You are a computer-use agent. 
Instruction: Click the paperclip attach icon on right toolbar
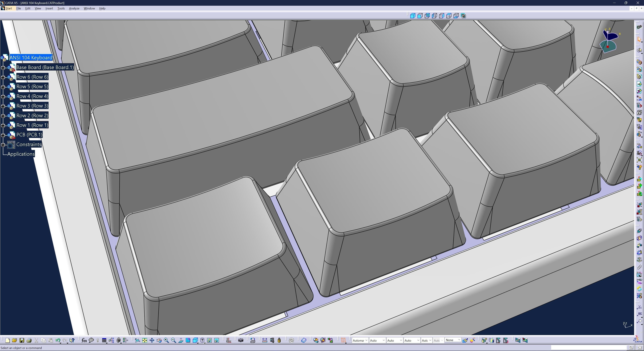click(x=639, y=267)
